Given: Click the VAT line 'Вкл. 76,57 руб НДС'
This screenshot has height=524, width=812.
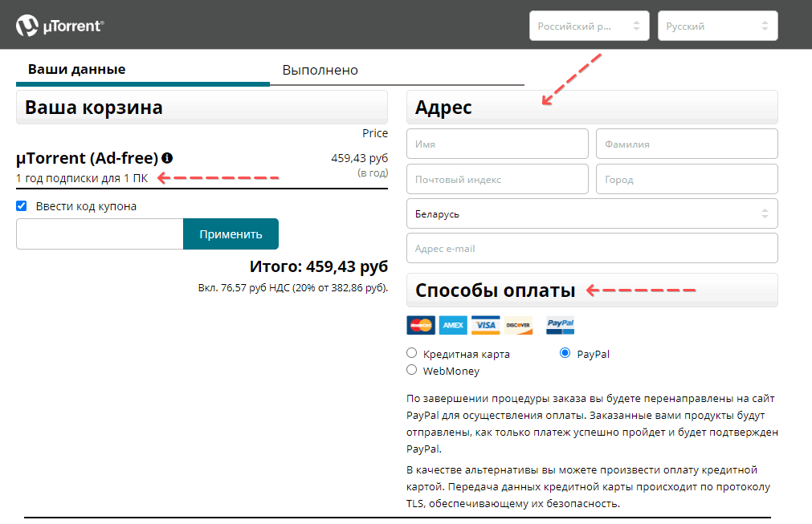Looking at the screenshot, I should tap(292, 287).
